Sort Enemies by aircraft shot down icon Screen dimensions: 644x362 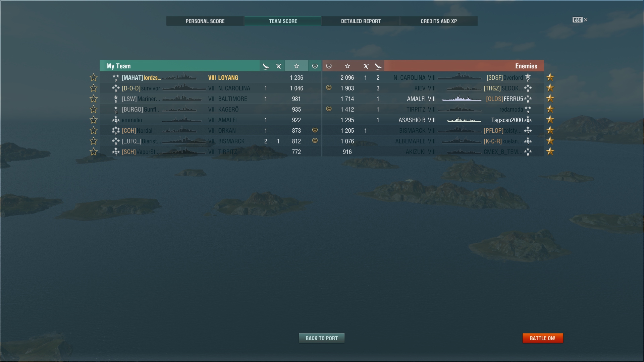pyautogui.click(x=366, y=66)
